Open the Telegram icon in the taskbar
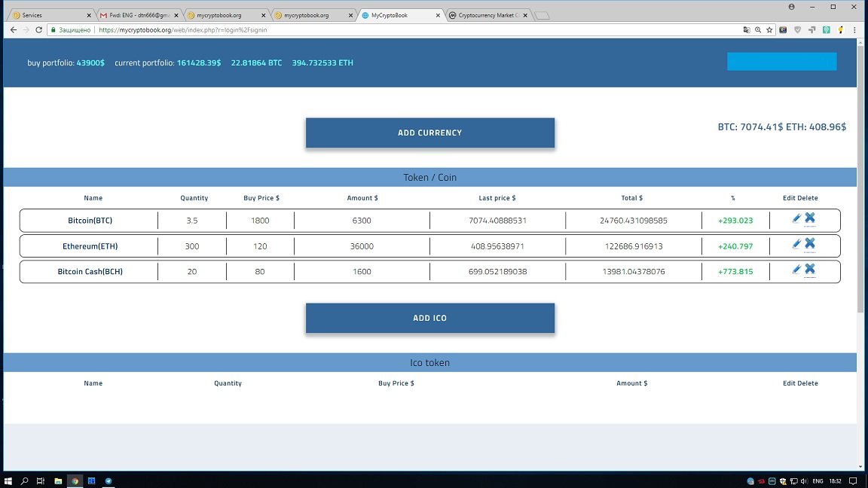Screen dimensions: 868x488 108,480
